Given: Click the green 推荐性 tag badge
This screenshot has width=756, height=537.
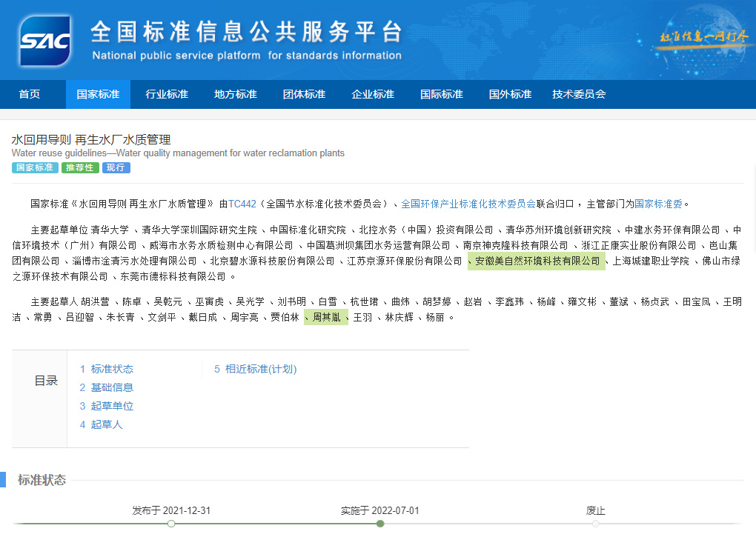Looking at the screenshot, I should (80, 167).
